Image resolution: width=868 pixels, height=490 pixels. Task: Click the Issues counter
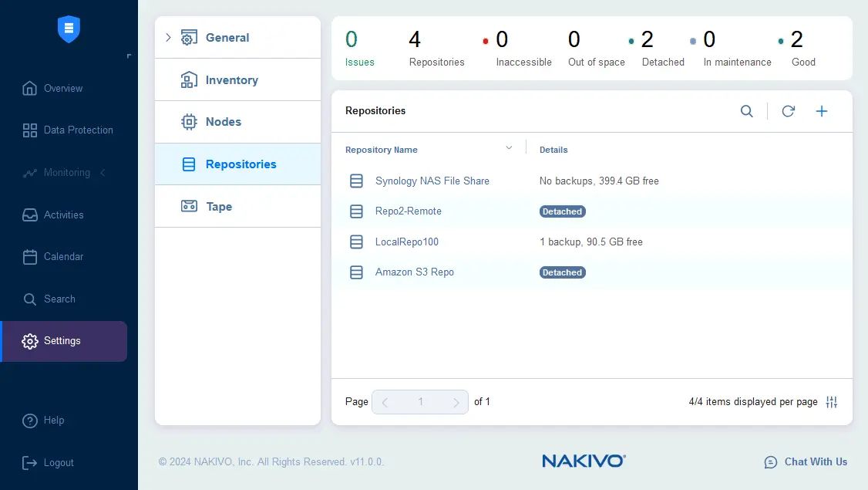pos(360,48)
